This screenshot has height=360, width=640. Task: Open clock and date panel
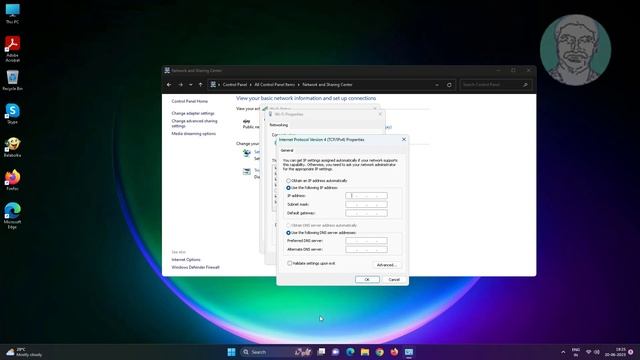tap(616, 352)
